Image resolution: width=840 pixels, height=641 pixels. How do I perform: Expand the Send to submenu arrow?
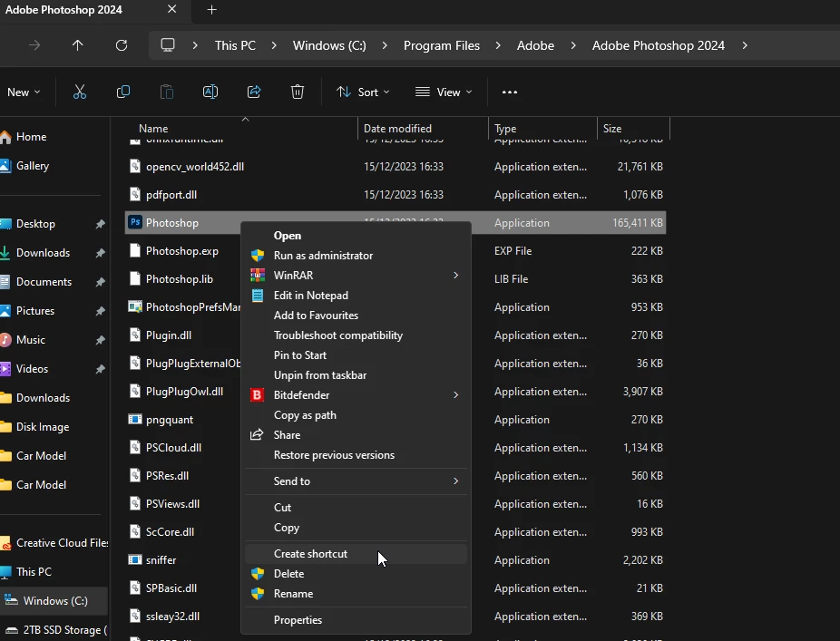[x=456, y=481]
